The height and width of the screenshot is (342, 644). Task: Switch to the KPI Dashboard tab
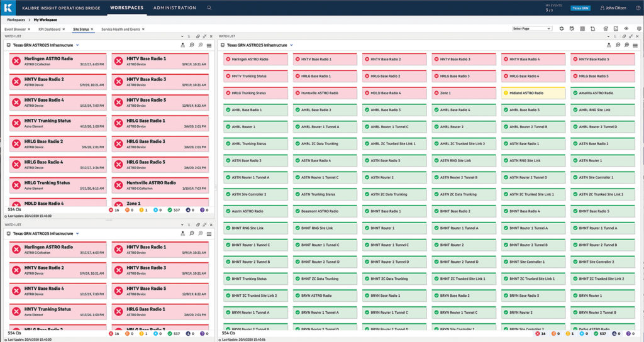pyautogui.click(x=48, y=30)
